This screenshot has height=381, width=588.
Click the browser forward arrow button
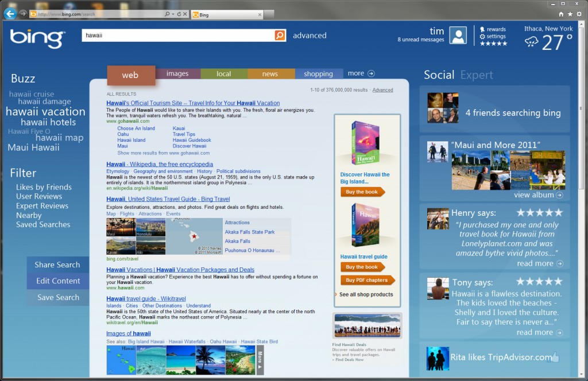[x=23, y=14]
